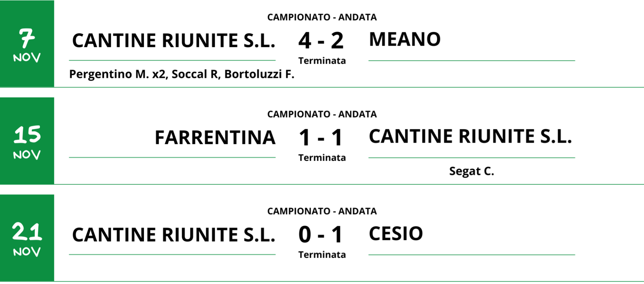Click the Cesio team name

(396, 234)
